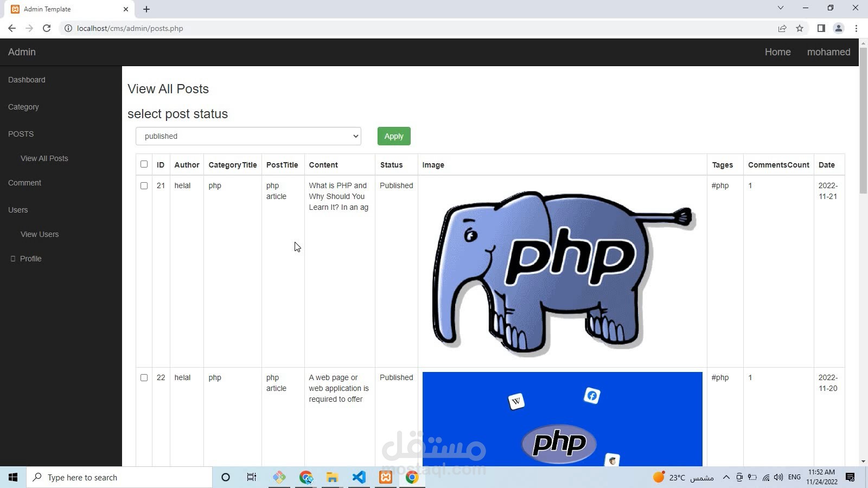This screenshot has height=488, width=868.
Task: Open the browser side panel icon
Action: coord(821,28)
